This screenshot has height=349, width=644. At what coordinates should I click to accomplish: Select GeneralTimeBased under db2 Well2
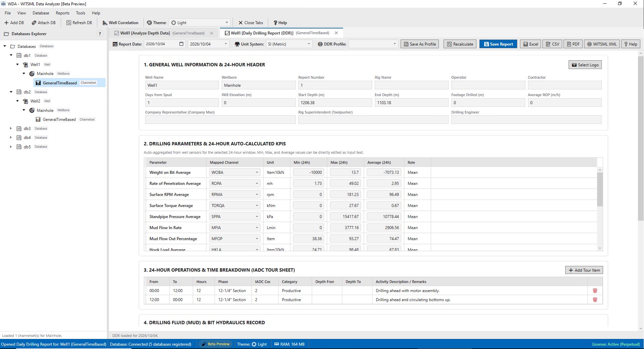[59, 120]
